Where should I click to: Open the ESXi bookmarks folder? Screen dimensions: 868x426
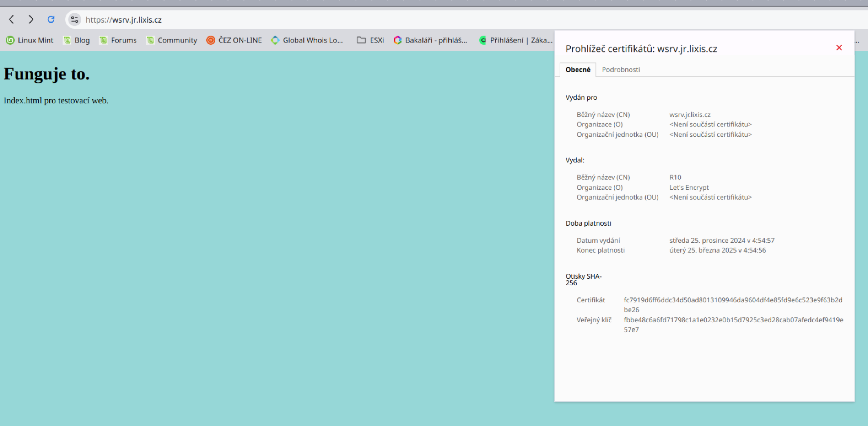pyautogui.click(x=370, y=40)
